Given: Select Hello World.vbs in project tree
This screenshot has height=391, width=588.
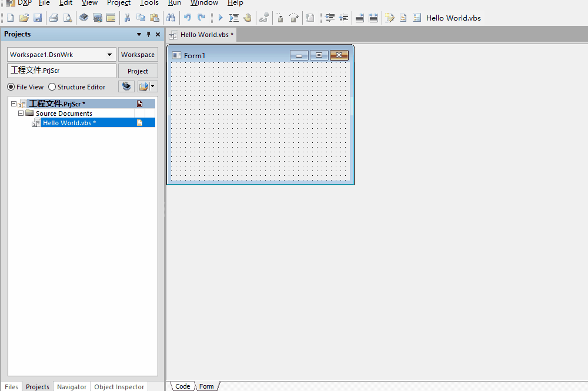Looking at the screenshot, I should [69, 123].
